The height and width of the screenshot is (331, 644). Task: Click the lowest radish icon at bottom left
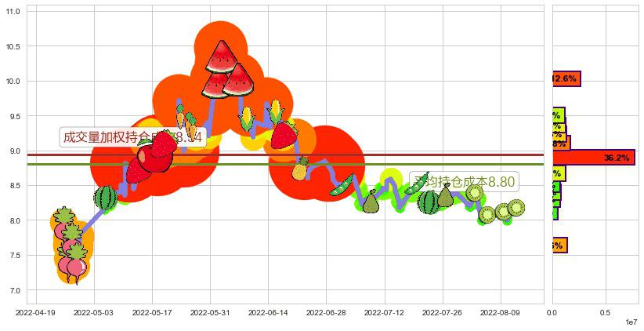[x=76, y=267]
